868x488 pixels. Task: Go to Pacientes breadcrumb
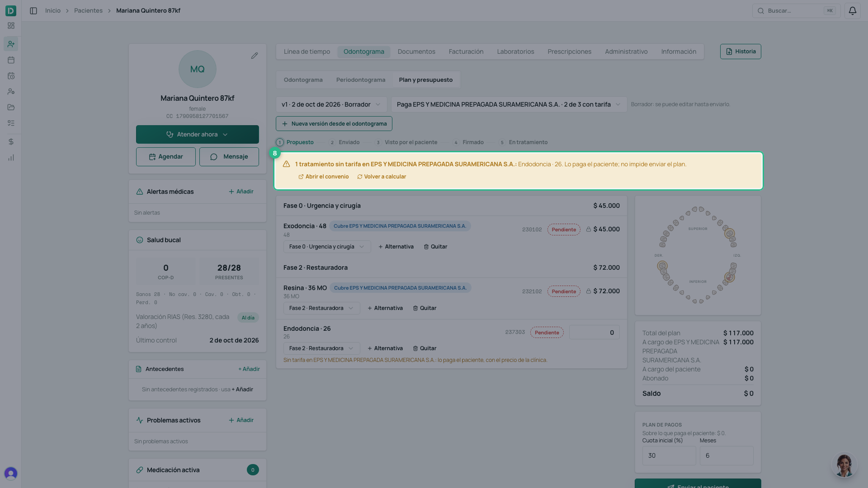[88, 10]
